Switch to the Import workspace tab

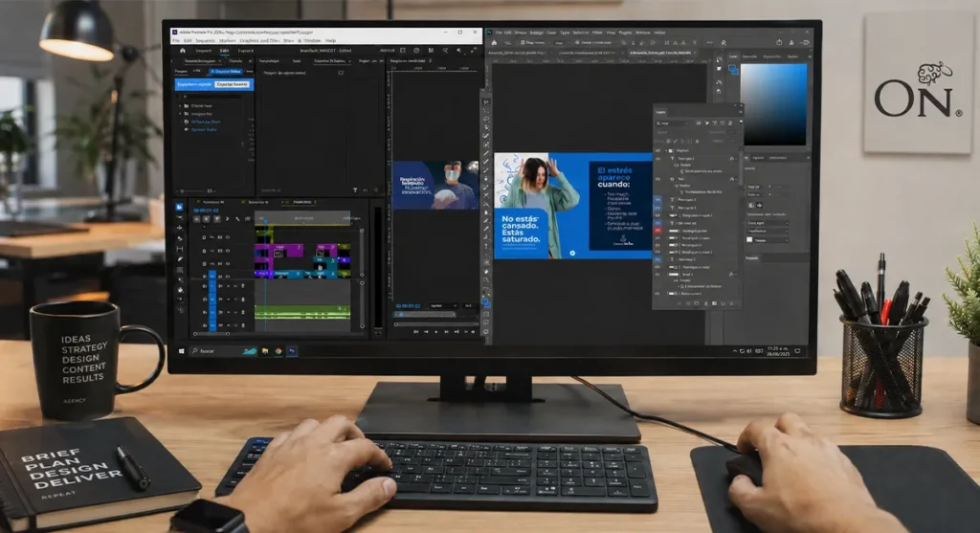pyautogui.click(x=203, y=51)
